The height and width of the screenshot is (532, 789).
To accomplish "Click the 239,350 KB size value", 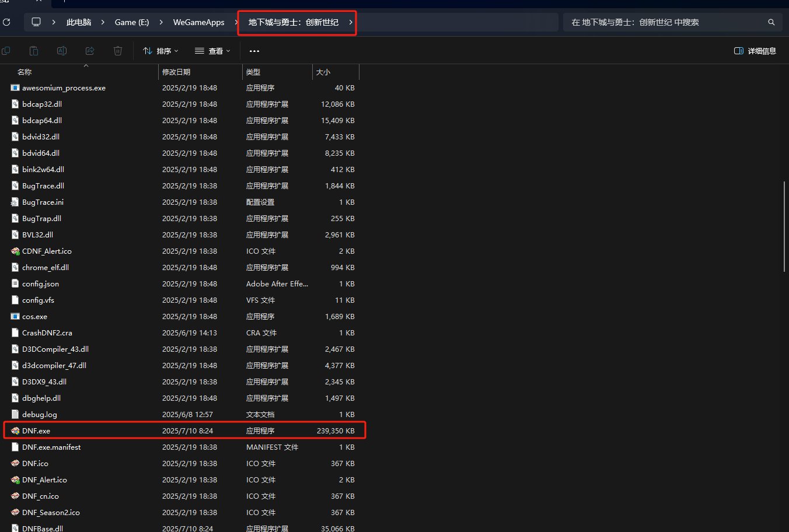I will click(x=336, y=430).
